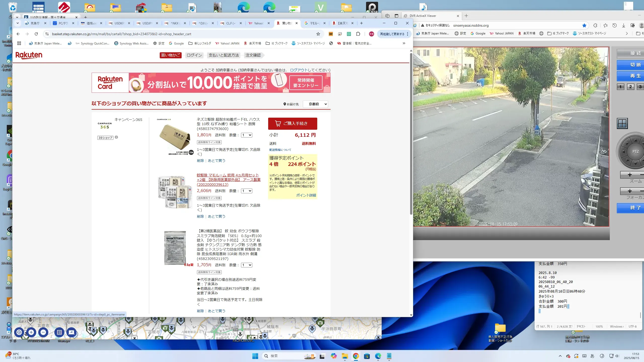Click the map zoom-in plus button
Screen dimensions: 644x362
click(x=31, y=332)
